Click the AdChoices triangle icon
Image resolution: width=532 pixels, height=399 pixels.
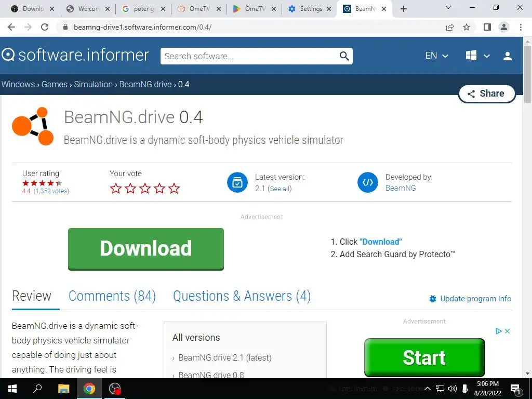tap(498, 331)
